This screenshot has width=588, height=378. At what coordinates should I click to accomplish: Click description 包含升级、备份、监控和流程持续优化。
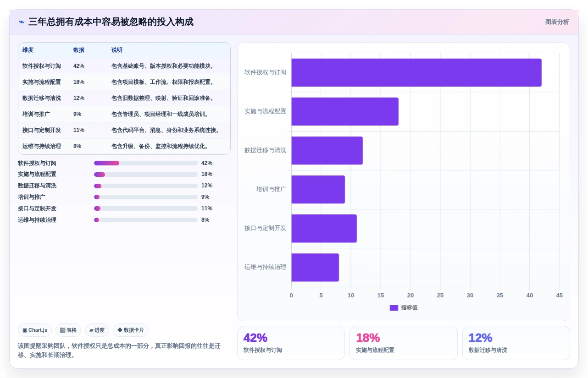coord(161,146)
